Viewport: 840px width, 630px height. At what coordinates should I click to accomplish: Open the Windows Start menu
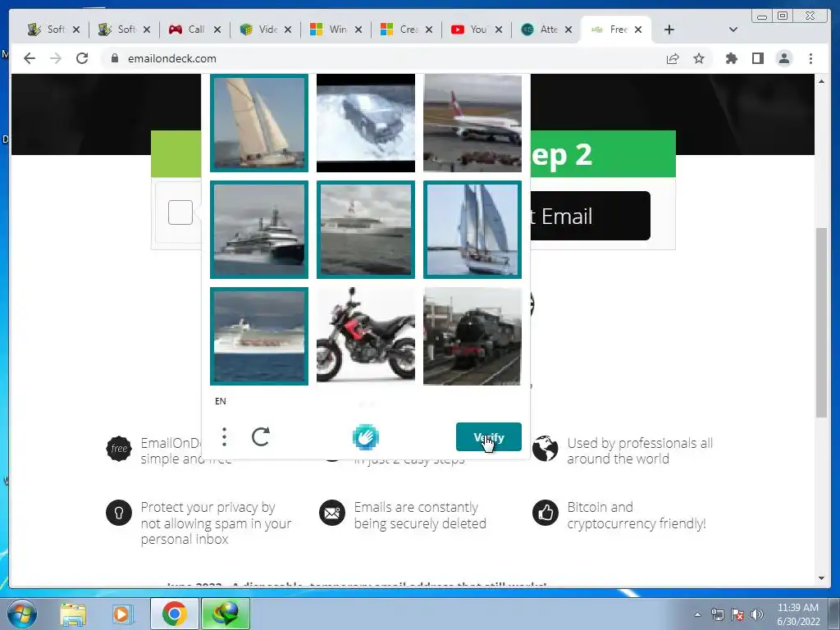(21, 614)
